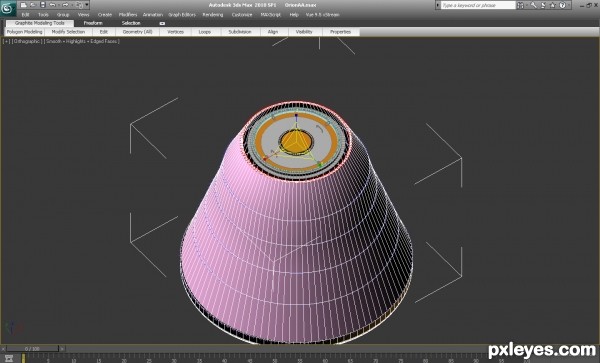Screen dimensions: 600x363
Task: Open the Modifiers menu
Action: [x=128, y=15]
